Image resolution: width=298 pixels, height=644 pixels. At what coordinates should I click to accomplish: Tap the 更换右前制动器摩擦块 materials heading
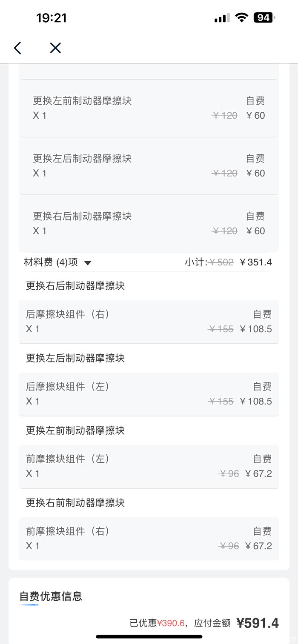click(x=75, y=503)
